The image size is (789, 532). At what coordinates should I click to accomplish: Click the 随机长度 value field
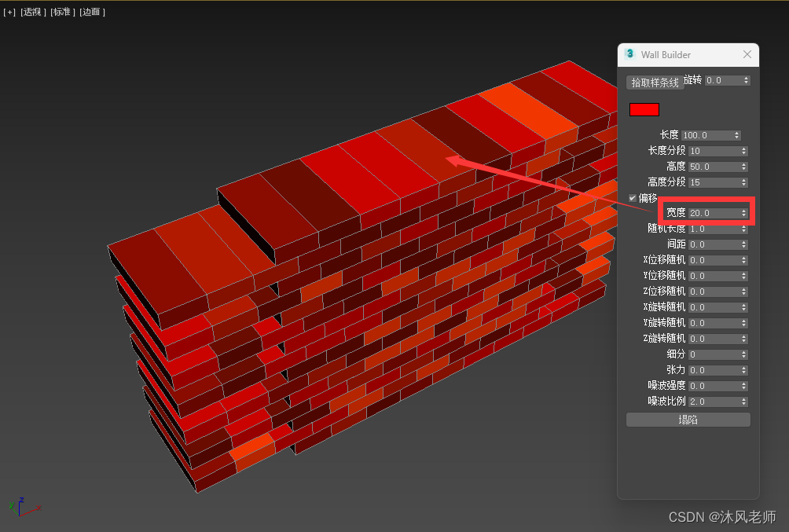pyautogui.click(x=714, y=229)
